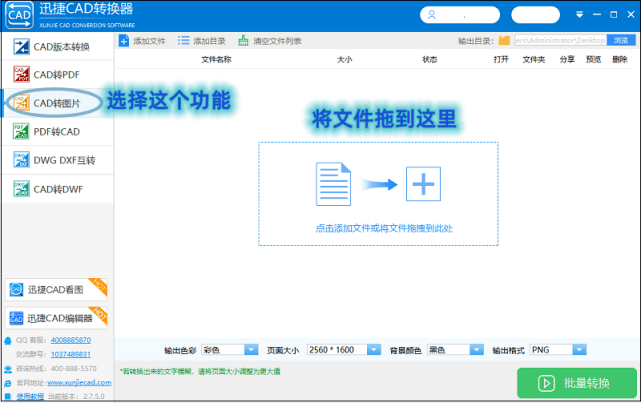Click the CAD转PDF red icon

tap(21, 74)
